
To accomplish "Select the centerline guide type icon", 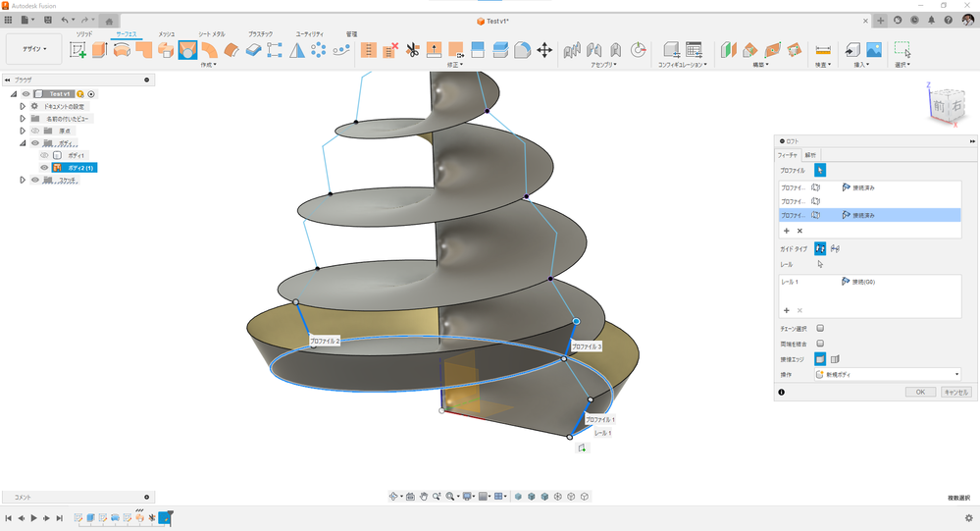I will [835, 249].
